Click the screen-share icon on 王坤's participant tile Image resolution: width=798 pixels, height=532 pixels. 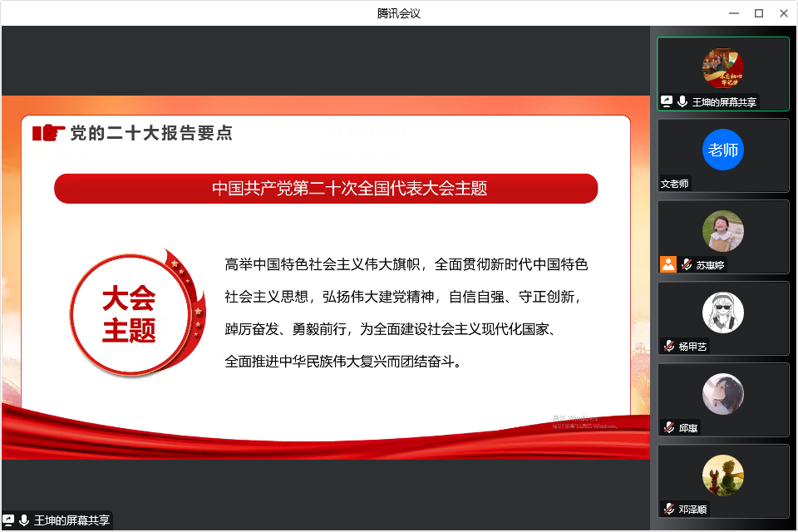[x=667, y=101]
